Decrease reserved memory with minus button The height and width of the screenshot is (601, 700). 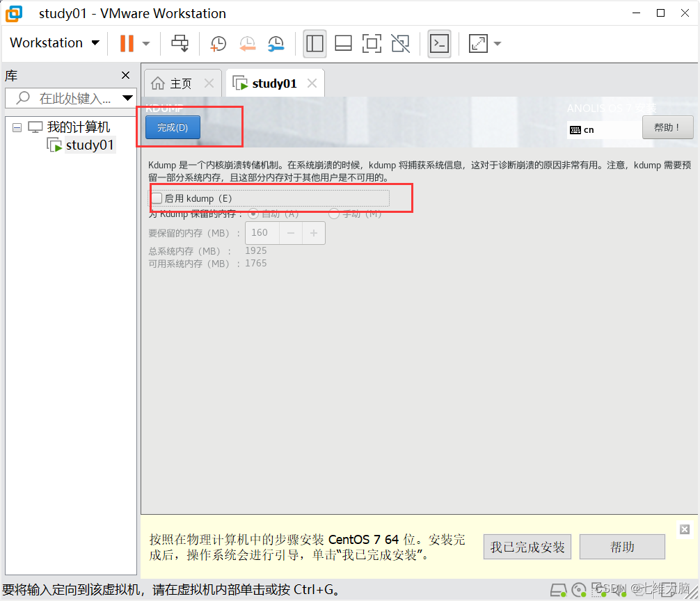291,233
